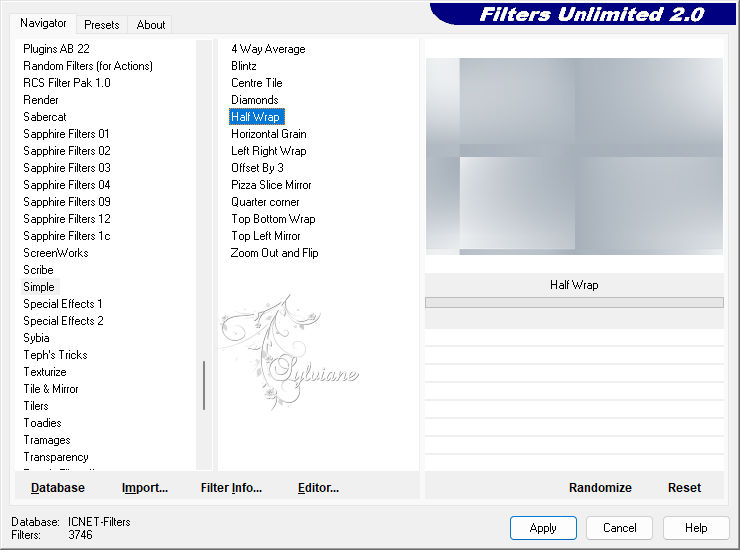Select the highlighted Half Wrap filter
The height and width of the screenshot is (550, 740).
pos(256,117)
